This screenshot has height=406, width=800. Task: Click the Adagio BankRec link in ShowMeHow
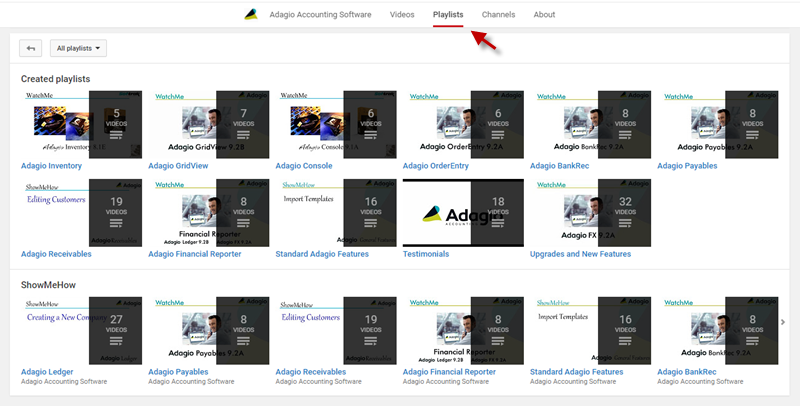pyautogui.click(x=687, y=372)
